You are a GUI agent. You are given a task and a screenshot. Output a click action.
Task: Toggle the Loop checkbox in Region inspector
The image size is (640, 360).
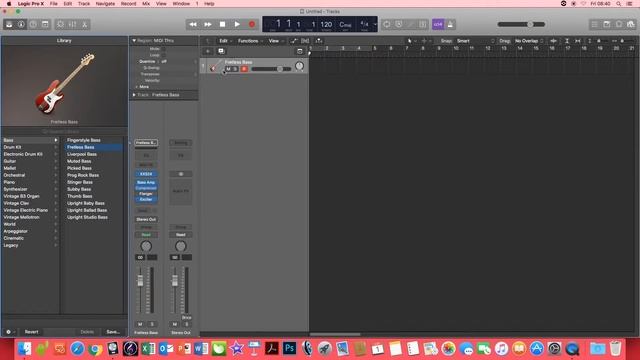pos(163,55)
